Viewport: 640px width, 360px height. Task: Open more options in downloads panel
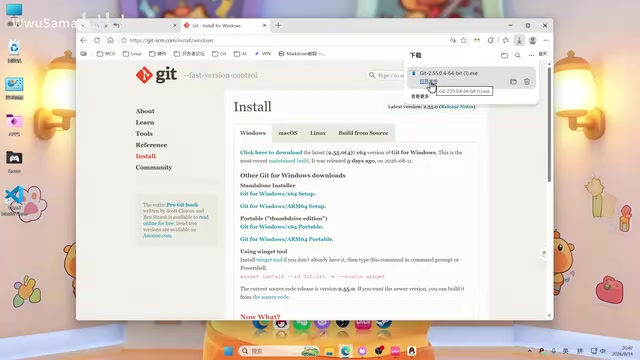[x=531, y=55]
